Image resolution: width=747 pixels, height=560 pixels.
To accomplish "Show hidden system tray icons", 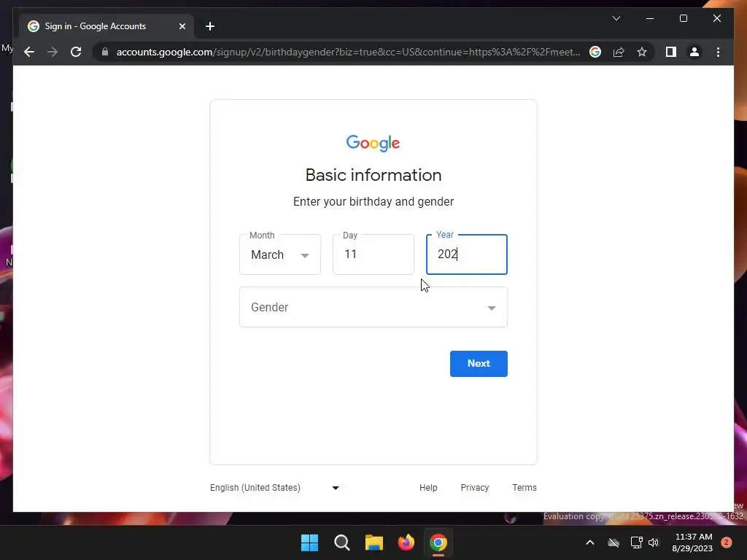I will tap(589, 542).
